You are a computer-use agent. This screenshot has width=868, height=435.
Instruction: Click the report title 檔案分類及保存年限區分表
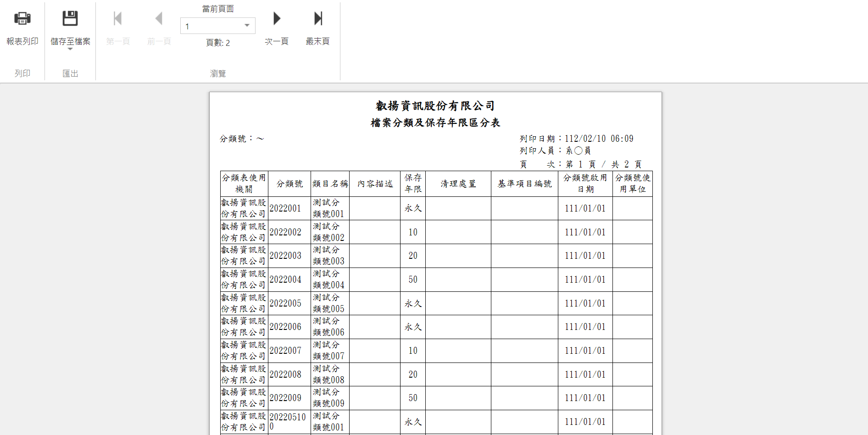click(435, 123)
